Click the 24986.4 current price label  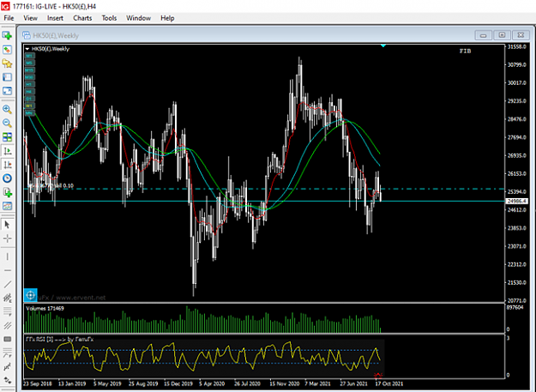click(516, 202)
